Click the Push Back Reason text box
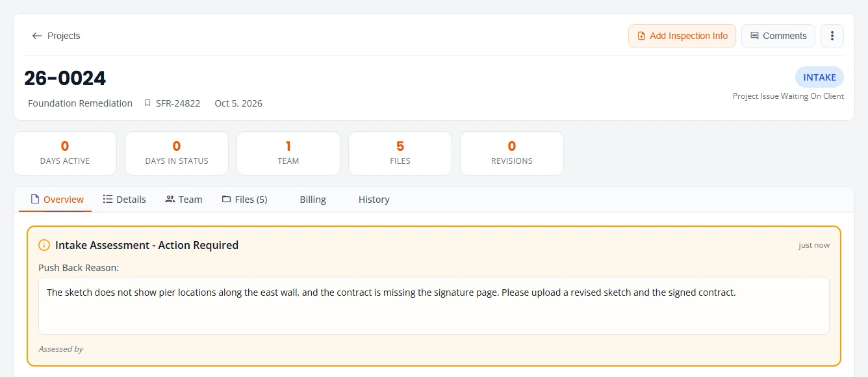 434,306
